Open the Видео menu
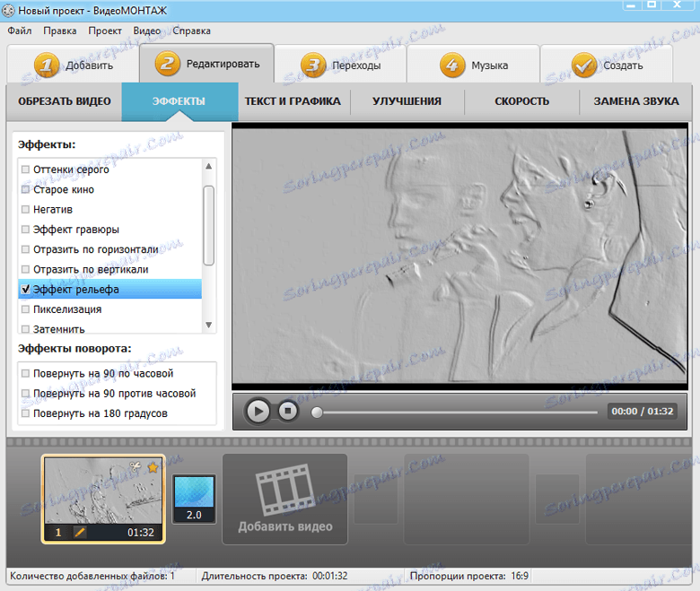This screenshot has width=700, height=591. click(147, 30)
